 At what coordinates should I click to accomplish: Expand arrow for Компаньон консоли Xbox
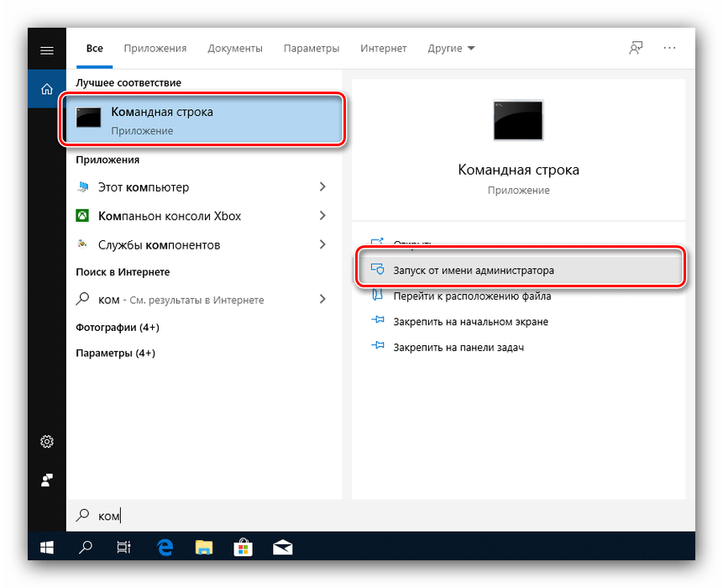[322, 216]
